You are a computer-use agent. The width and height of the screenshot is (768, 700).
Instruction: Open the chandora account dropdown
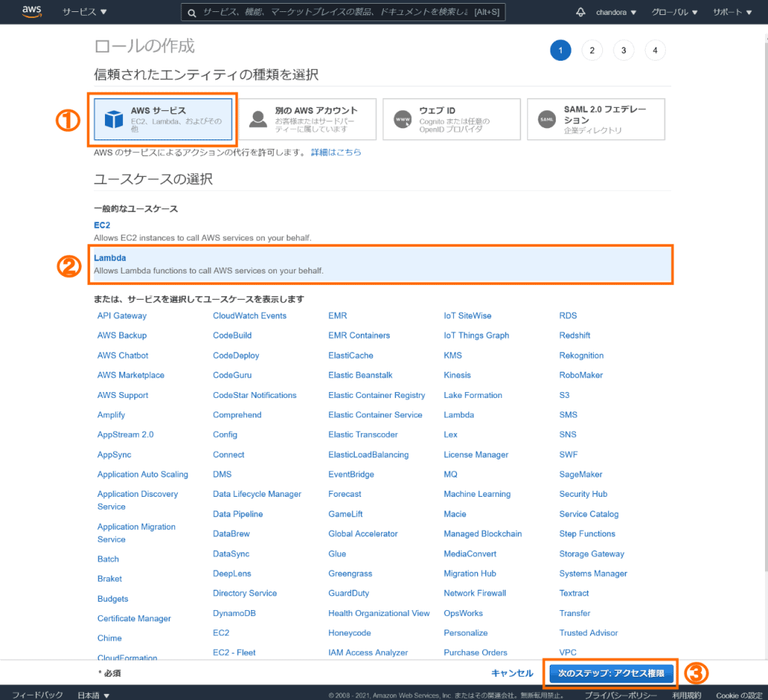616,12
